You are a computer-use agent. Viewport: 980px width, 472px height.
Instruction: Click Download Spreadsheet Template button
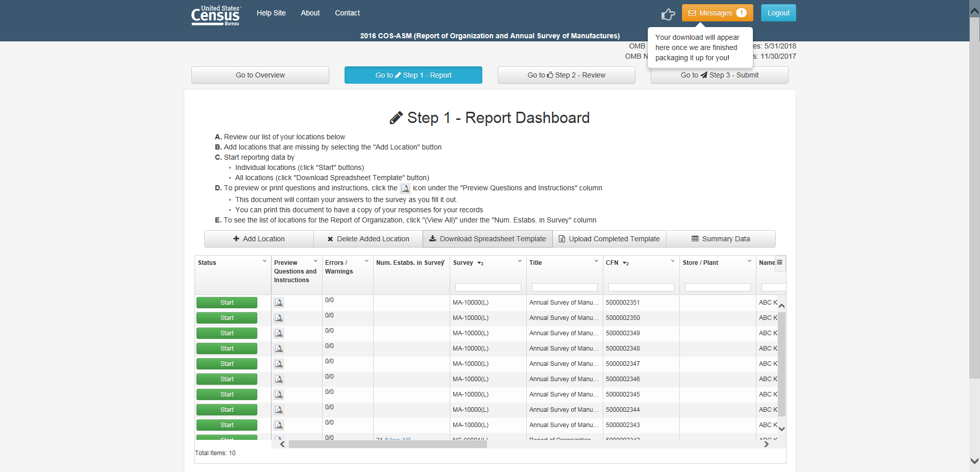click(x=487, y=239)
